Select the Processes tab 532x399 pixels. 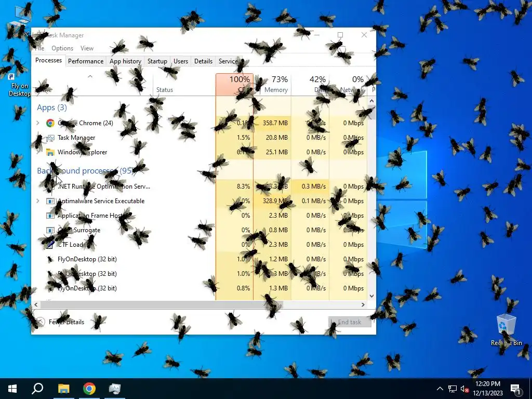48,60
